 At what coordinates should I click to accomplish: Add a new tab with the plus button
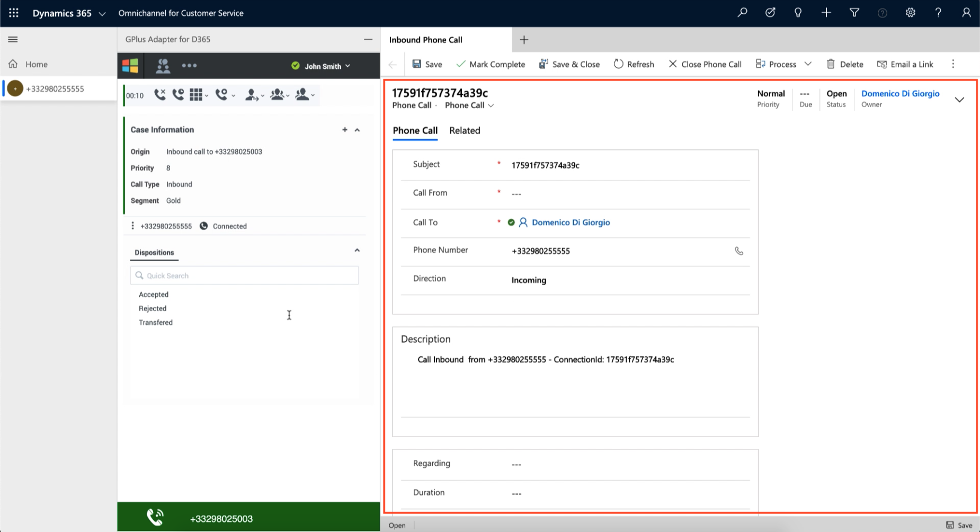coord(524,40)
